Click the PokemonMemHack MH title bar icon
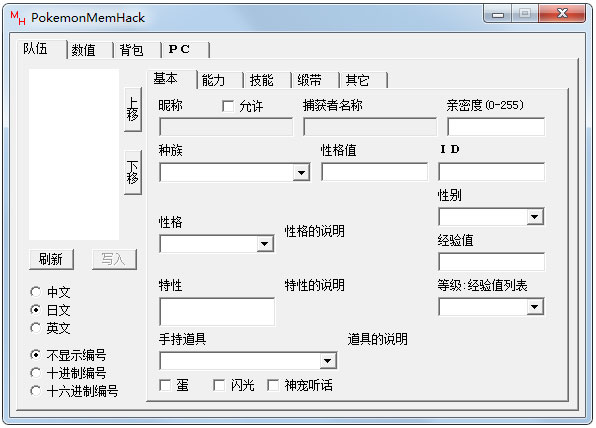Viewport: 596px width, 428px height. [17, 18]
